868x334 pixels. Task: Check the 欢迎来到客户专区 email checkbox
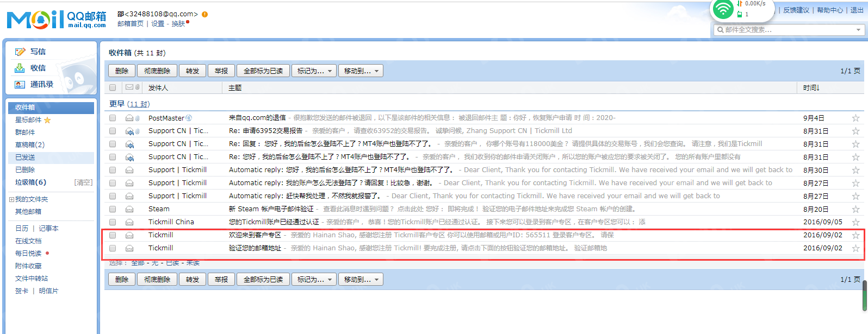pyautogui.click(x=113, y=235)
